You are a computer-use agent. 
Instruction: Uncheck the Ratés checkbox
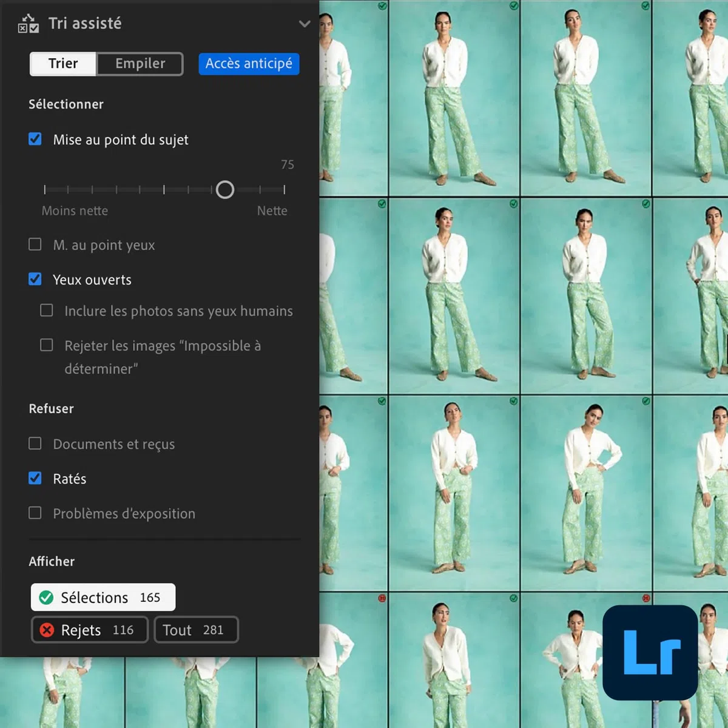(35, 478)
